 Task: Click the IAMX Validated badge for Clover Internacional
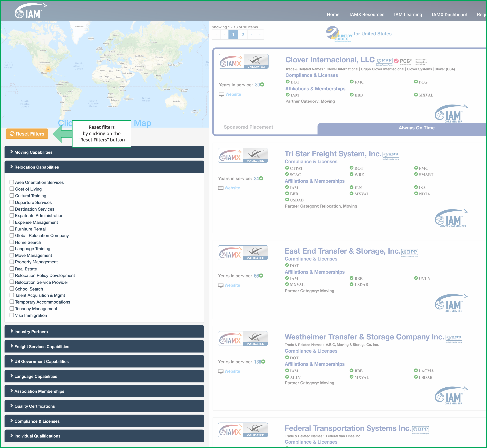[243, 62]
